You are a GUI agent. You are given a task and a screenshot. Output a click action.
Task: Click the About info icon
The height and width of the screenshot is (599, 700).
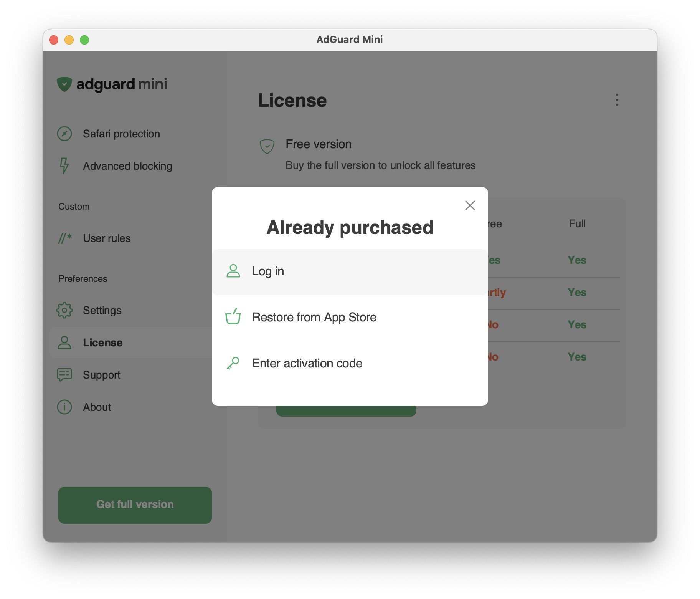point(64,407)
